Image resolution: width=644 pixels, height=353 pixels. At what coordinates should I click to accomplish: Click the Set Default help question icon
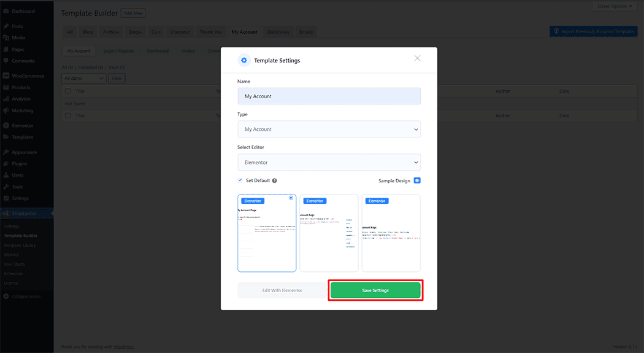coord(274,181)
